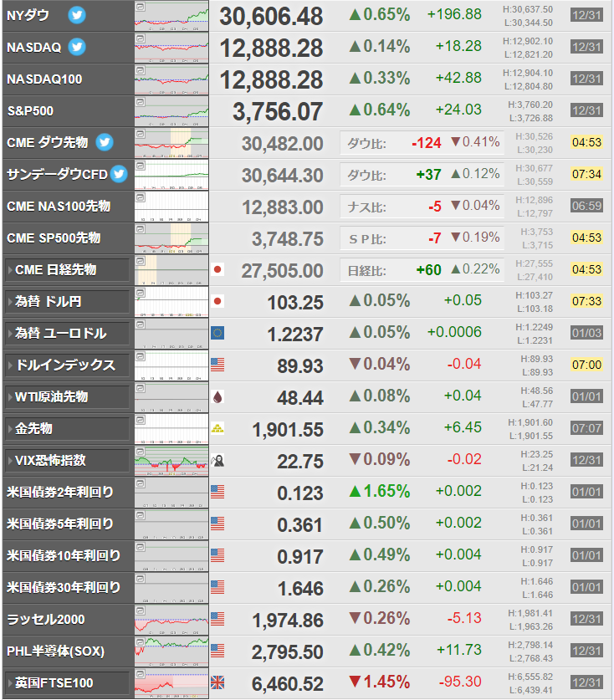Click US flag on ラッセル2000 row
This screenshot has width=614, height=700.
(217, 619)
